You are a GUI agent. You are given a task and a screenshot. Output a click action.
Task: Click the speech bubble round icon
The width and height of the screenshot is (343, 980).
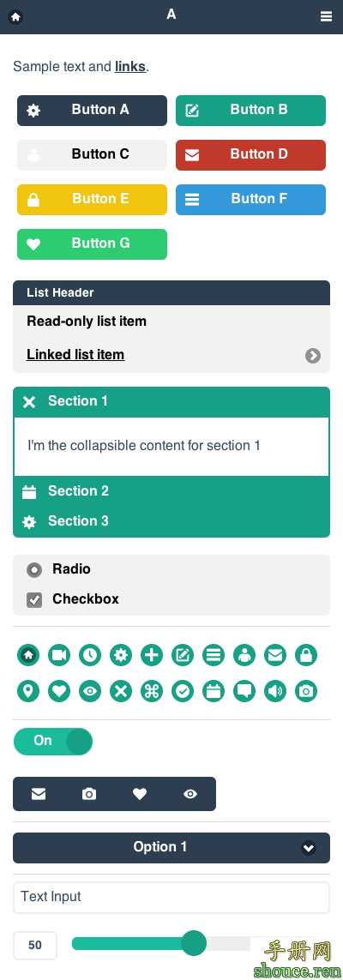pos(244,691)
